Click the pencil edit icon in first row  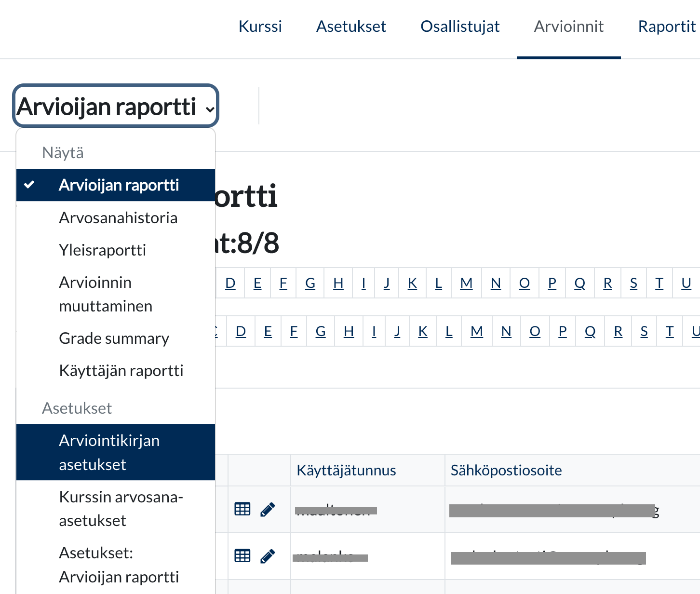tap(268, 509)
